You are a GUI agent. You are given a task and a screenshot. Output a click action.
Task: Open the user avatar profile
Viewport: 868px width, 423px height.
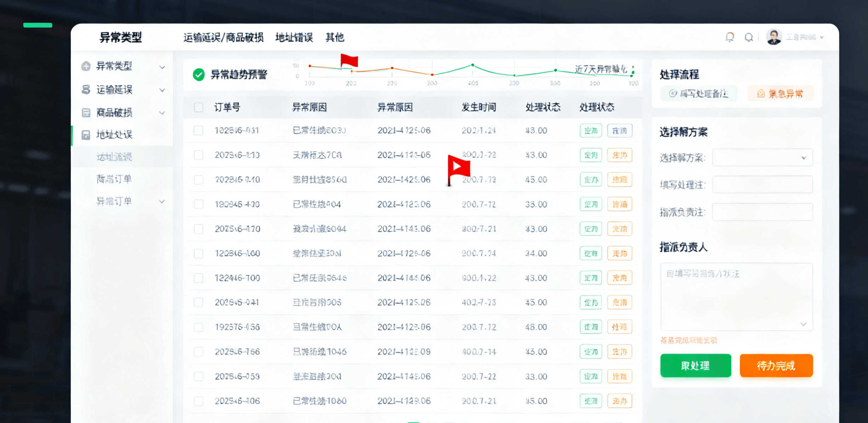coord(774,37)
